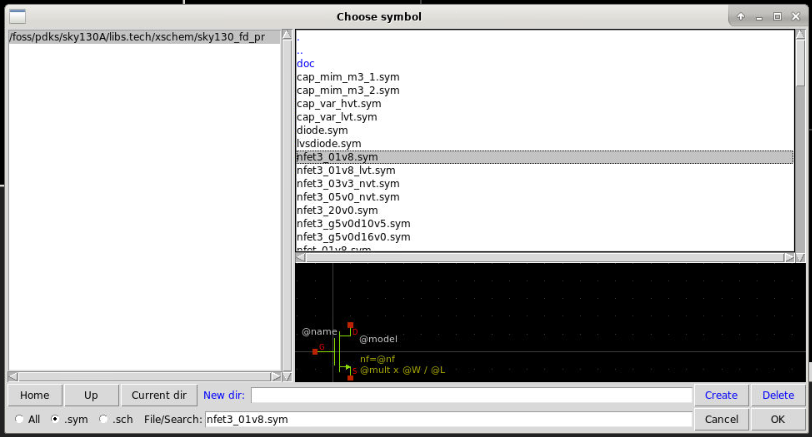Select the All file filter radio button
812x437 pixels.
coord(19,419)
